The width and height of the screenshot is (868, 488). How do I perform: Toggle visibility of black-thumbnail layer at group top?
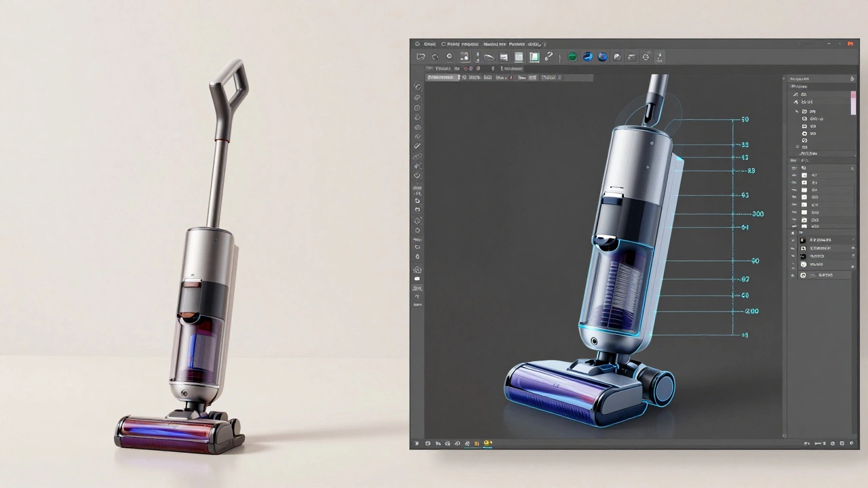[x=793, y=240]
